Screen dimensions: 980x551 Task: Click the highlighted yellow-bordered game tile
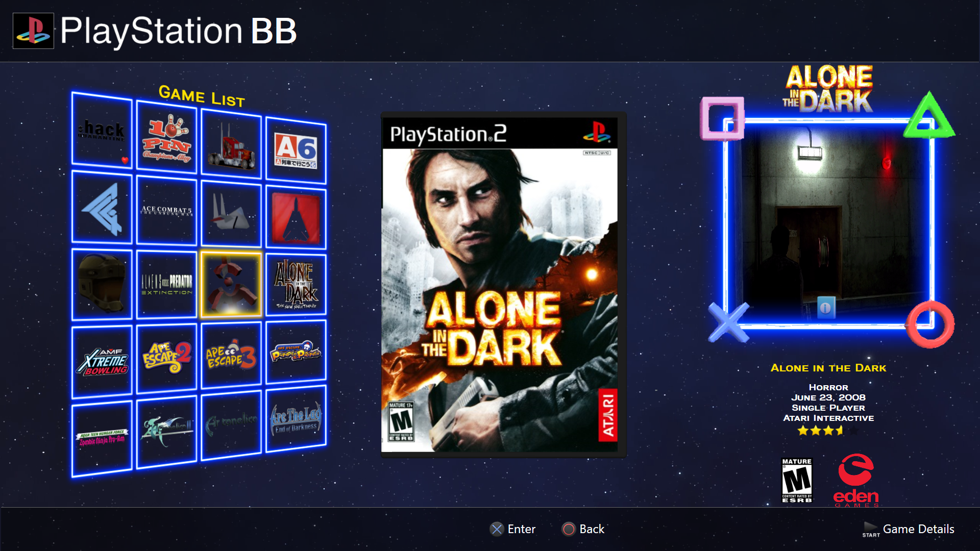coord(231,284)
